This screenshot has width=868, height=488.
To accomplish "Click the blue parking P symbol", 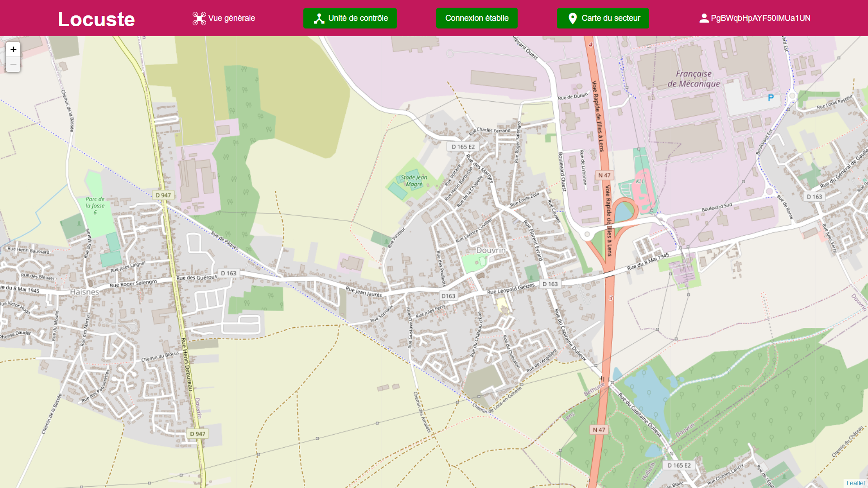I will click(x=771, y=98).
